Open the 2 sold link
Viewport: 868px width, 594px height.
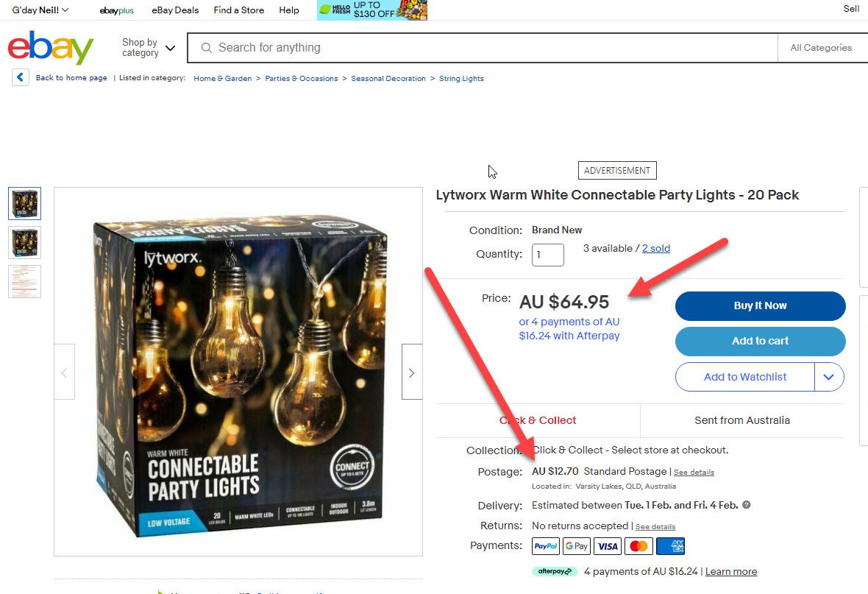tap(656, 248)
